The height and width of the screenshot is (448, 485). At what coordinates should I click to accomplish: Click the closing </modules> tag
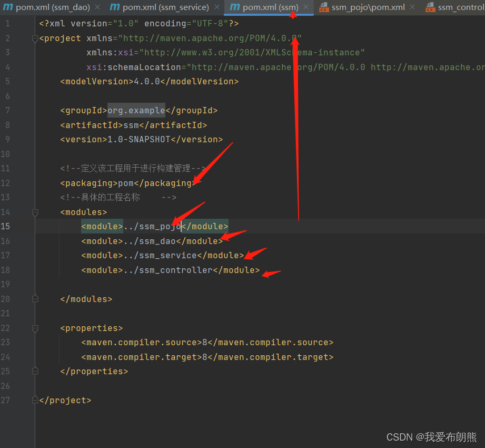tap(86, 299)
